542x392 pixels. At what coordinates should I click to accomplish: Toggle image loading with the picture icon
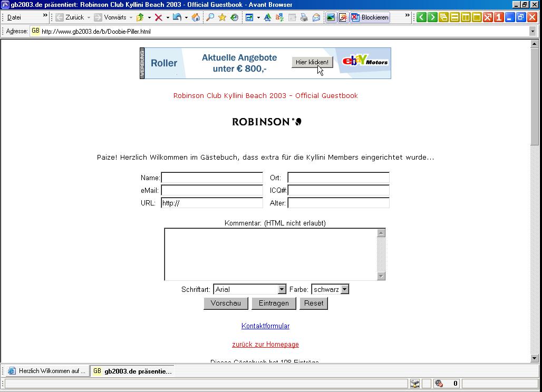tap(331, 17)
